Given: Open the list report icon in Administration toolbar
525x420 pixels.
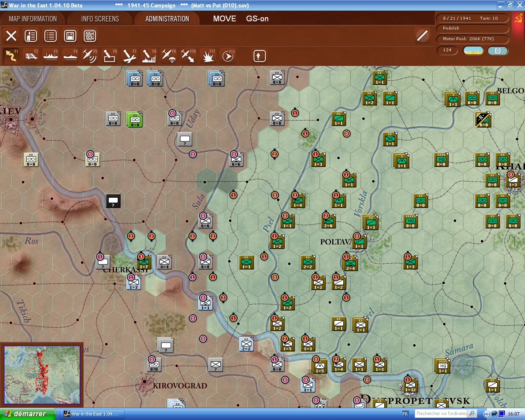Looking at the screenshot, I should tap(50, 36).
